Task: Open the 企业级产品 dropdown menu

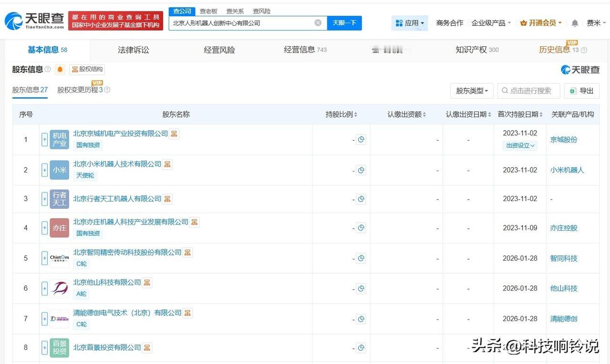Action: [x=491, y=23]
